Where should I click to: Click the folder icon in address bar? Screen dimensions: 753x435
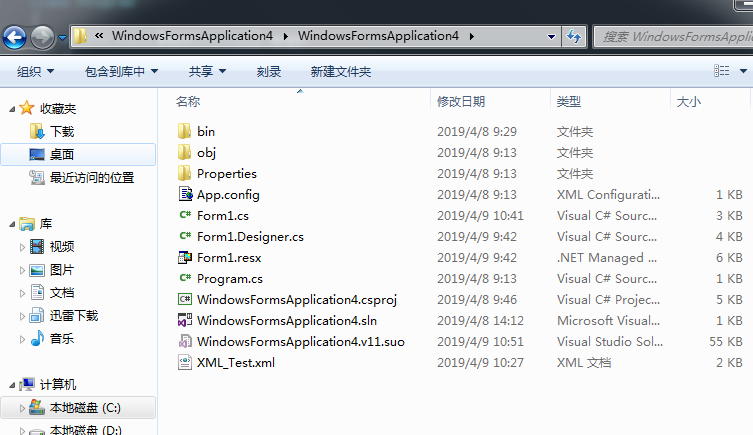pos(80,36)
